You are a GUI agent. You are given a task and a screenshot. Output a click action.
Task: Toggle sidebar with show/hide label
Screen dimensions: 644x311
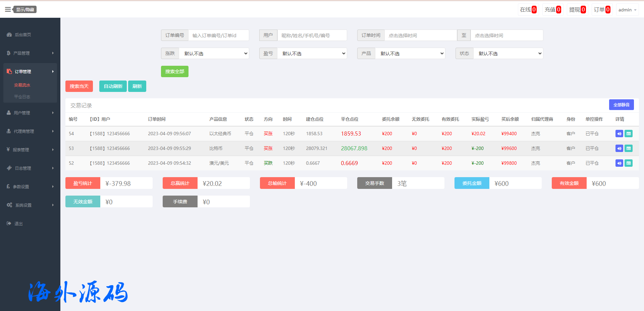pyautogui.click(x=25, y=10)
